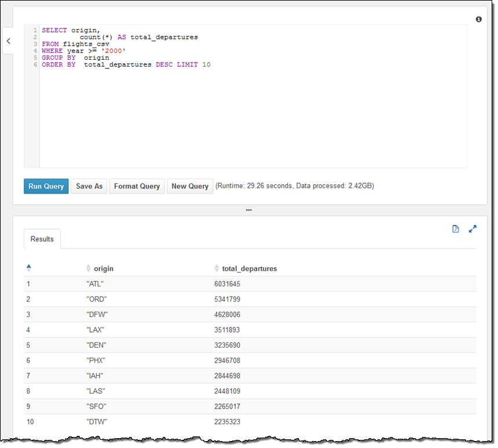This screenshot has height=448, width=498.
Task: Open the Save As dialog
Action: (x=89, y=186)
